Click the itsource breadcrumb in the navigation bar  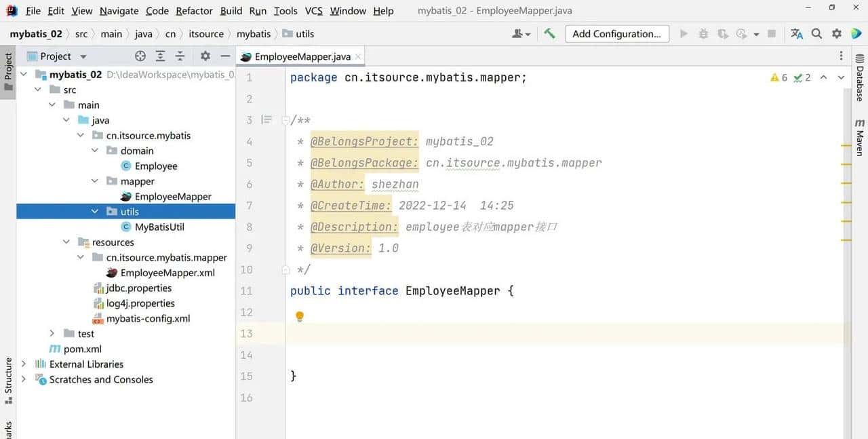click(x=206, y=34)
